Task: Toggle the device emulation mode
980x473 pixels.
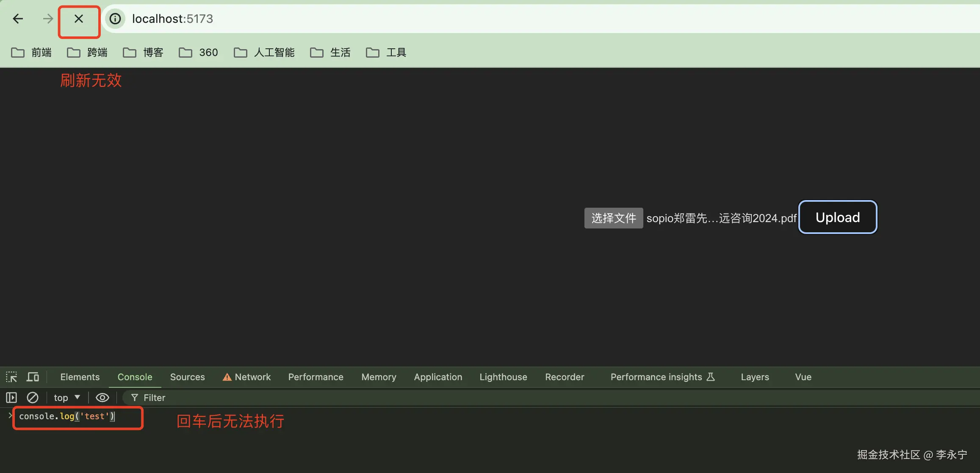Action: [32, 376]
